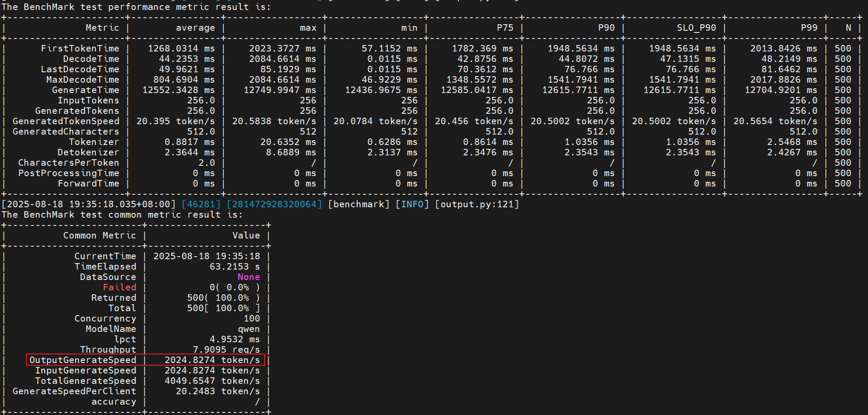Click the P99 column header
The image size is (868, 415).
click(x=809, y=28)
